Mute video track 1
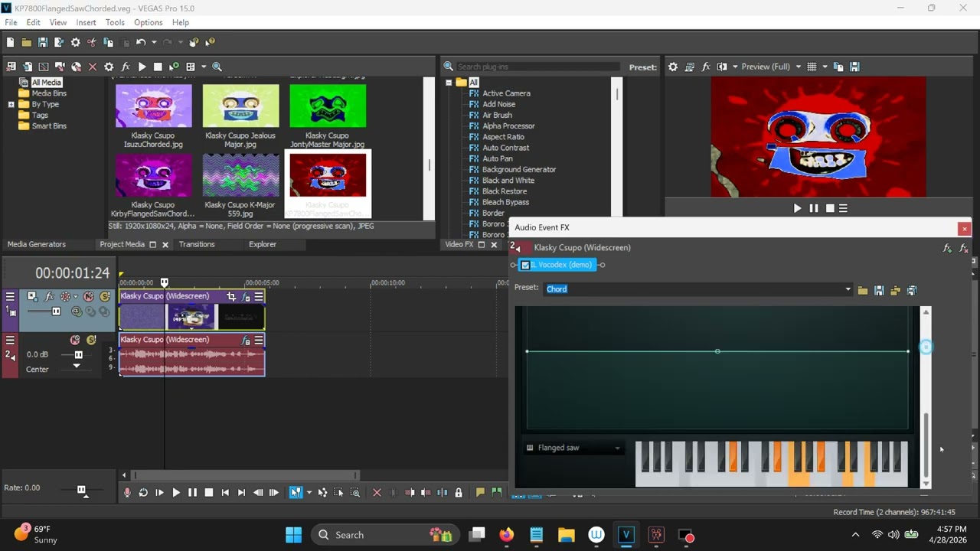980x551 pixels. [x=89, y=297]
